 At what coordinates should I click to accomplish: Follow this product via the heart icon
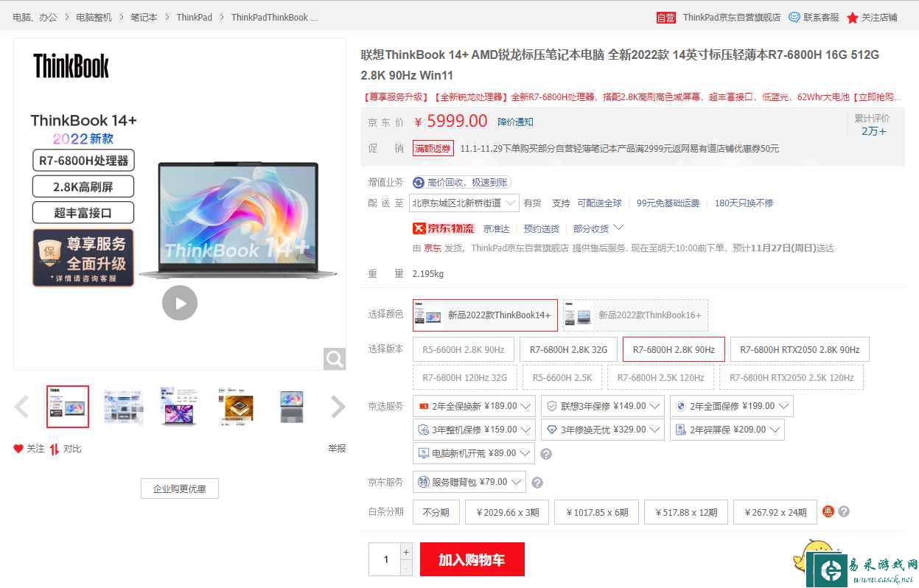click(x=18, y=448)
